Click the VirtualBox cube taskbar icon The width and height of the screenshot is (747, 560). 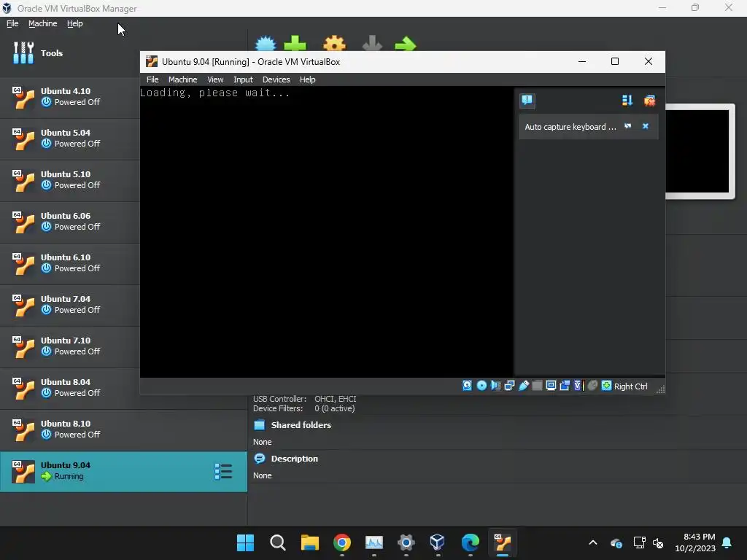pyautogui.click(x=438, y=542)
